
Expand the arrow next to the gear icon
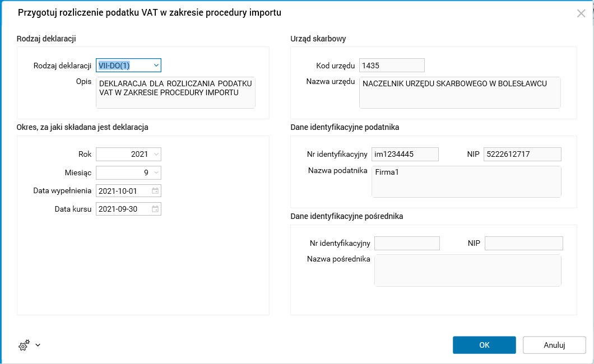[x=38, y=345]
